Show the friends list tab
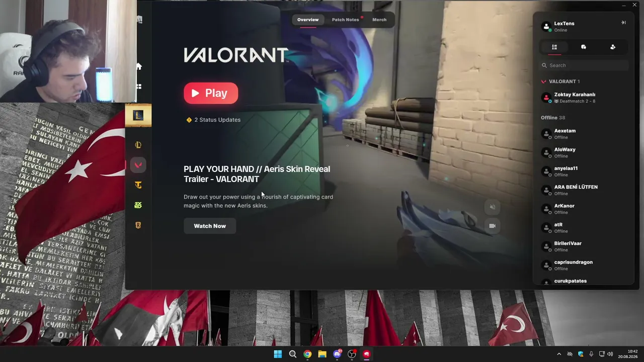The height and width of the screenshot is (362, 644). 554,47
